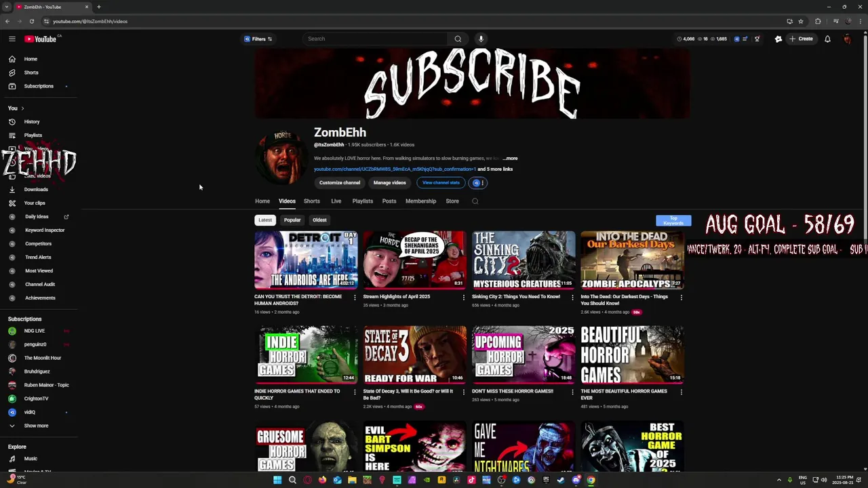The image size is (868, 488).
Task: Open watch History in the sidebar
Action: coord(31,121)
